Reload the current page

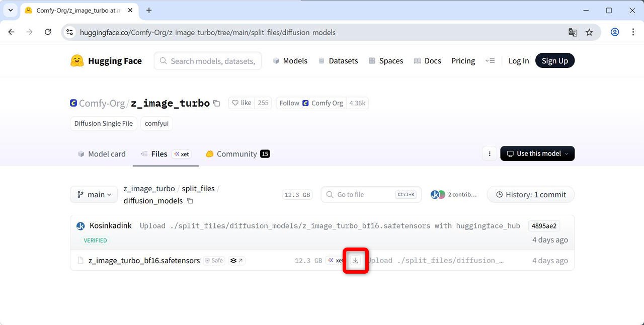(48, 32)
